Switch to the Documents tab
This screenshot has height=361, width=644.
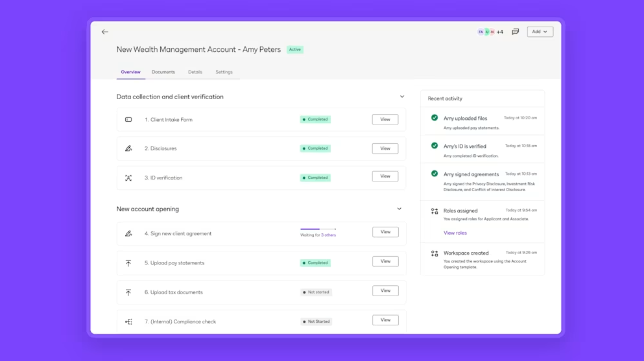pos(163,72)
